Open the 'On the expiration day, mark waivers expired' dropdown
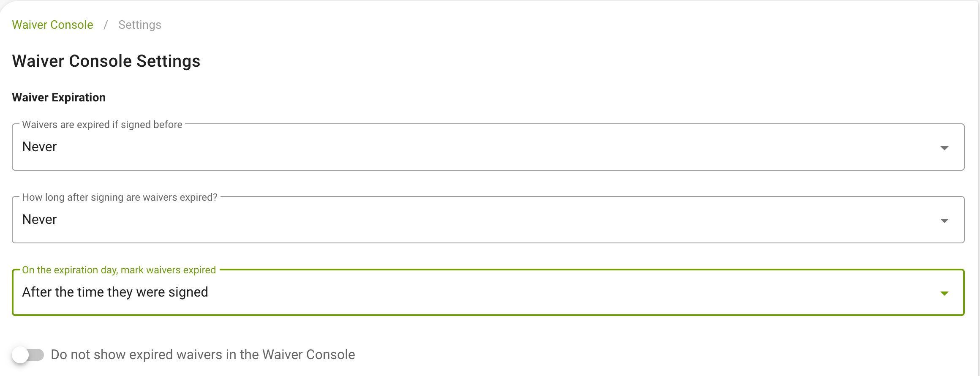 [x=488, y=292]
